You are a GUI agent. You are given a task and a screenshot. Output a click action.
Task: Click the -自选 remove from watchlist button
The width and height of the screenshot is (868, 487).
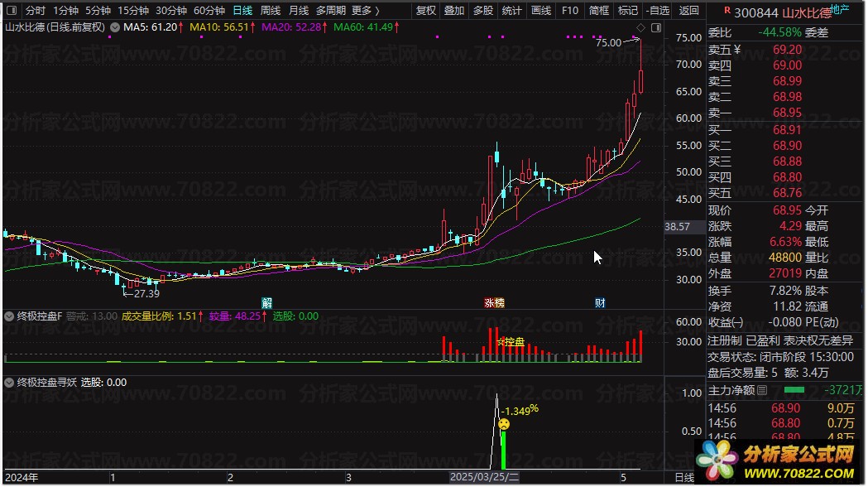658,11
